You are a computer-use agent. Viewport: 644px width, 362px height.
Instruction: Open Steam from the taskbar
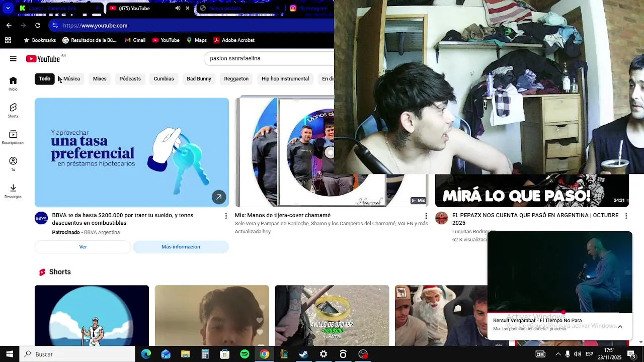(303, 354)
